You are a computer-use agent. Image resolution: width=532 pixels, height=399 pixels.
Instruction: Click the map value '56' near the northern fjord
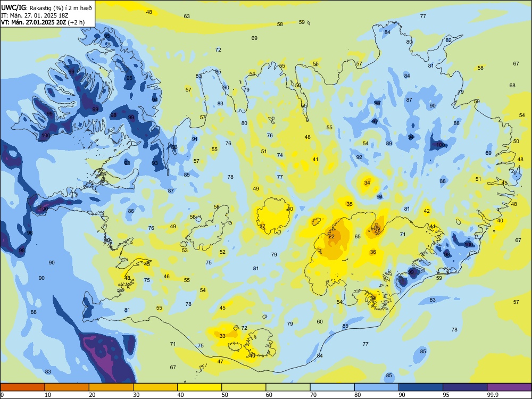(x=298, y=86)
